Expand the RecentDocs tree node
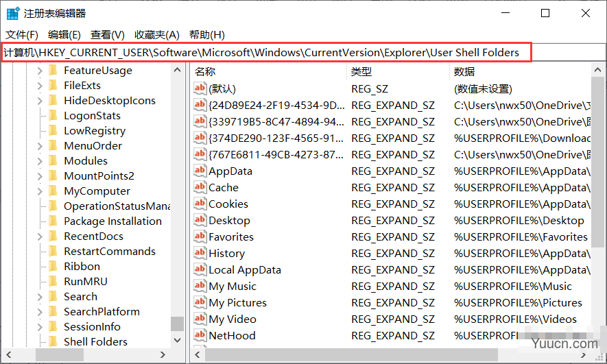The width and height of the screenshot is (607, 364). pyautogui.click(x=40, y=236)
